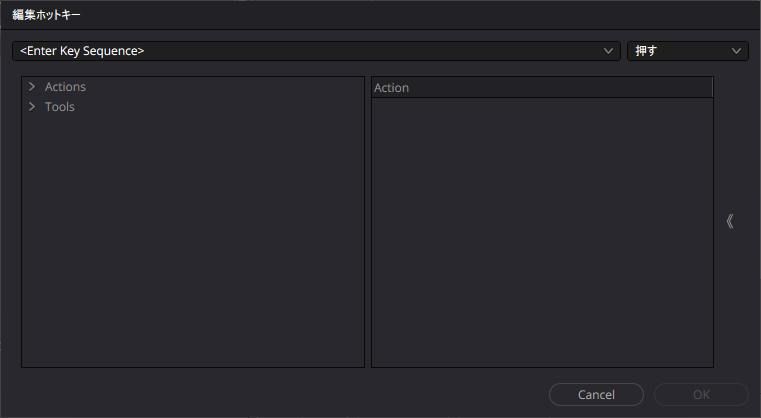This screenshot has height=418, width=761.
Task: Open the key sequence dropdown arrow
Action: coord(609,50)
